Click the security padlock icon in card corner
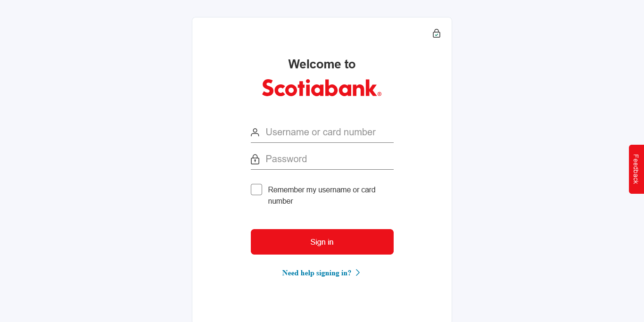 coord(437,33)
